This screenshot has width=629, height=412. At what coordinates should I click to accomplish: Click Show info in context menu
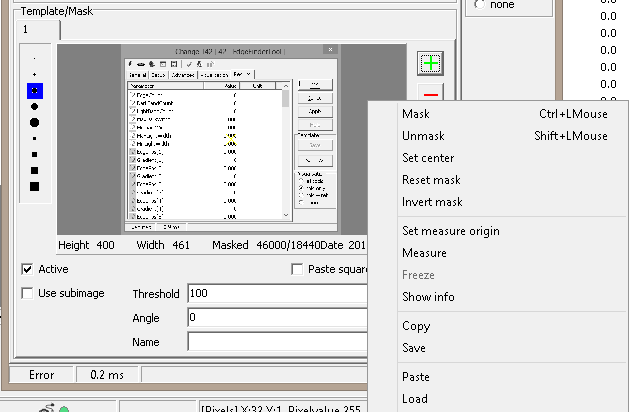[428, 297]
